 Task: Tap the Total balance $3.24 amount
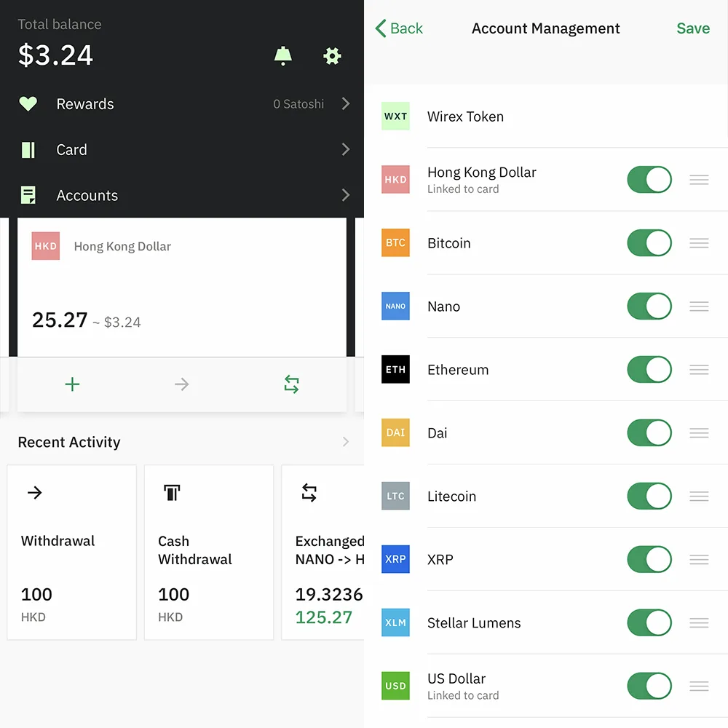click(x=55, y=55)
